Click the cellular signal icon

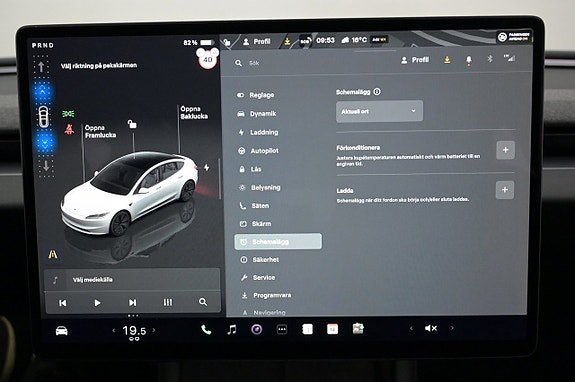[x=510, y=58]
